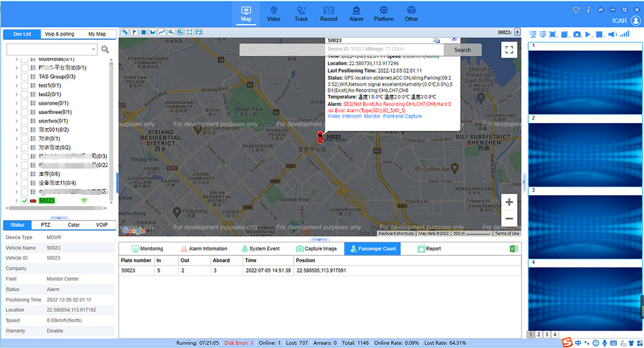Expand the userone(0/1) tree node
This screenshot has height=348, width=644.
pyautogui.click(x=17, y=103)
